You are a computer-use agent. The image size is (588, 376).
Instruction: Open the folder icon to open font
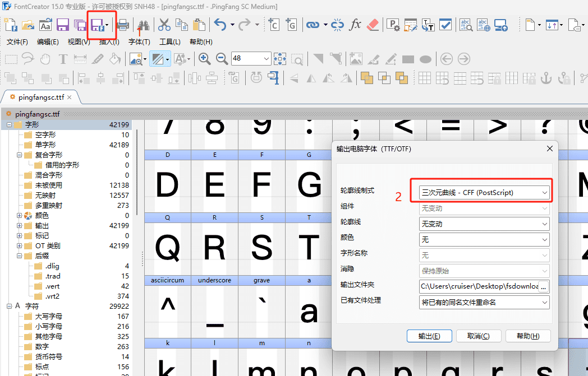(x=28, y=25)
